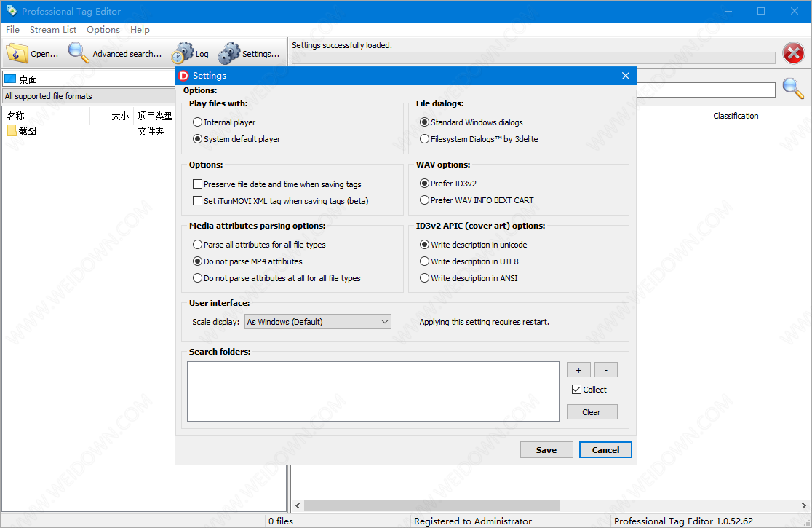Click the 文件夹 type cell
Viewport: 812px width, 528px height.
tap(151, 131)
